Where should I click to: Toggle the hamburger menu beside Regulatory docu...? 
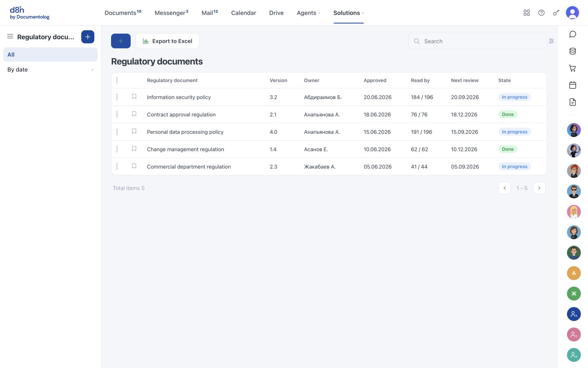pos(10,36)
